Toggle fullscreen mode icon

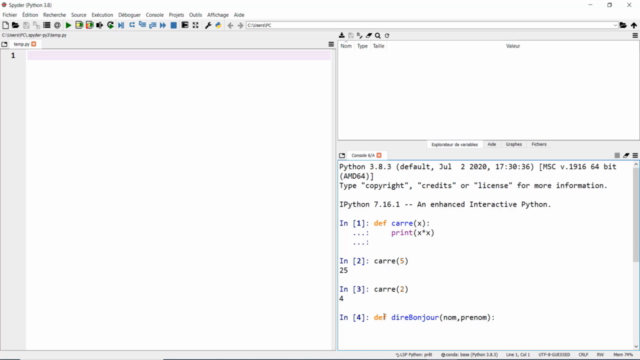[196, 25]
